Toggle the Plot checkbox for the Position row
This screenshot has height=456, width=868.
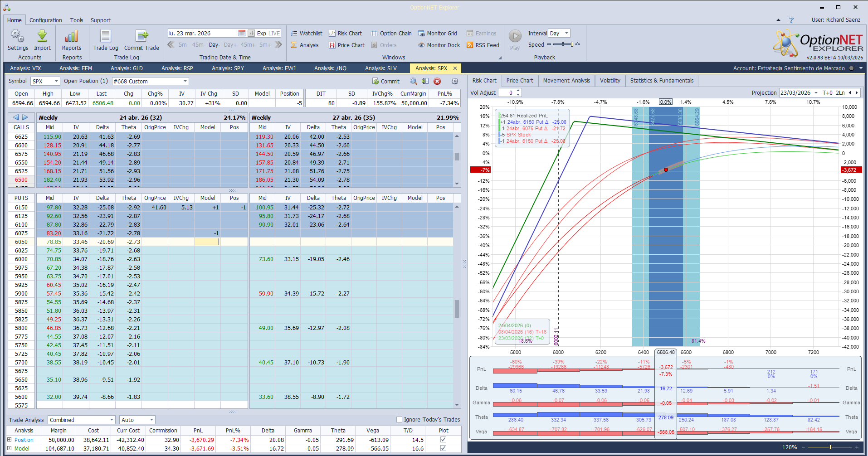[443, 440]
